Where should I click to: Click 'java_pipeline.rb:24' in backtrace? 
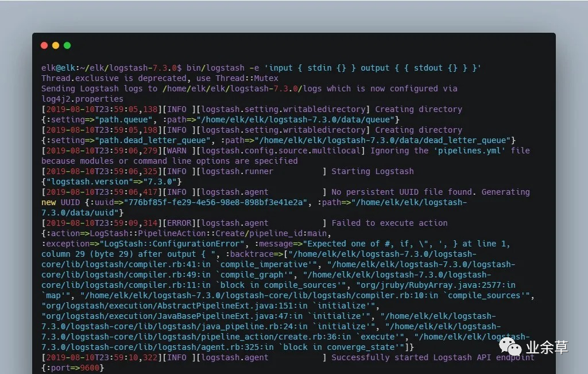[x=249, y=326]
